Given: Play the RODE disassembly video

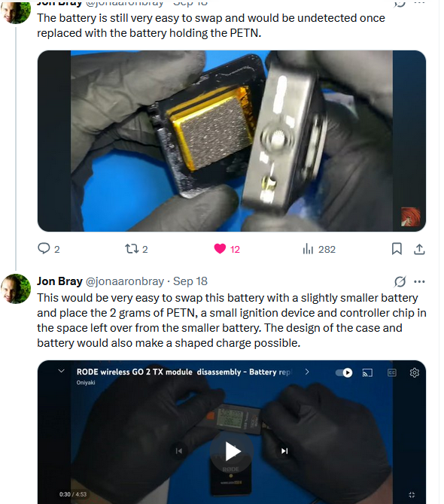Looking at the screenshot, I should coord(232,451).
